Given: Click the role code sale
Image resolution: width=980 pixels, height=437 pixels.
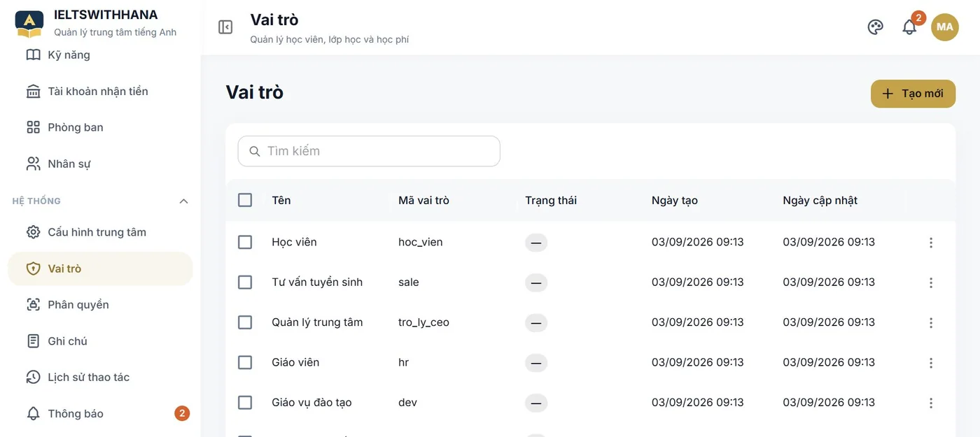Looking at the screenshot, I should click(x=409, y=282).
